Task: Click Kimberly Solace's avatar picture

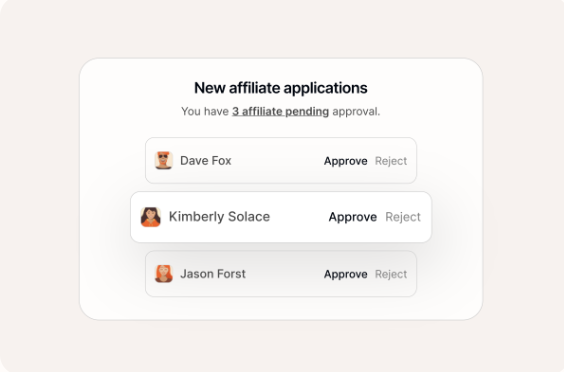Action: (x=151, y=217)
